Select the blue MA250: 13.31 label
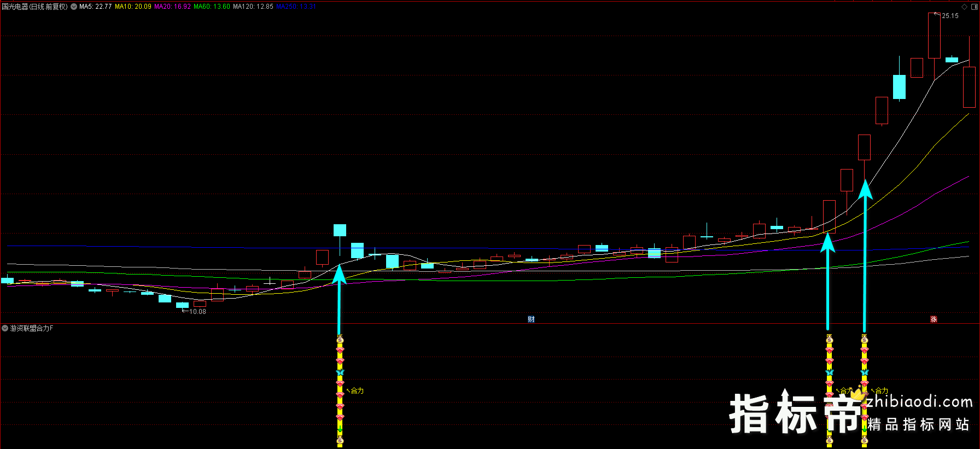Screen dimensions: 980x449 (x=296, y=7)
